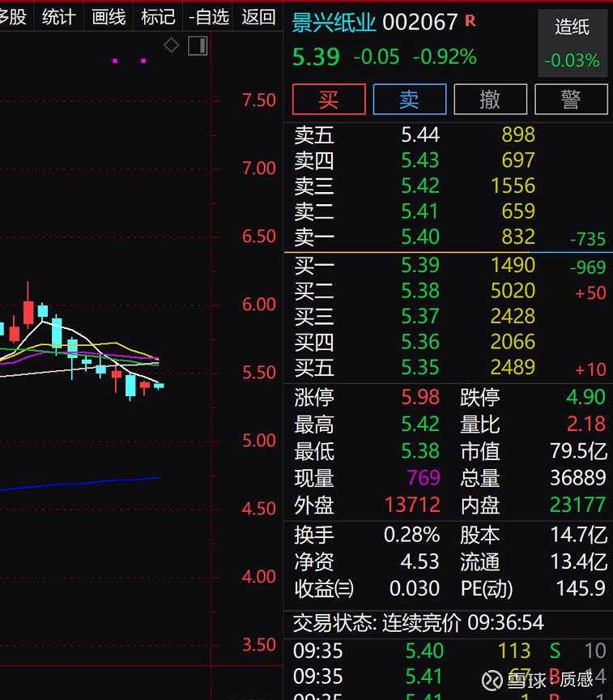The width and height of the screenshot is (613, 700).
Task: Click the blue long-term moving average line
Action: point(79,484)
